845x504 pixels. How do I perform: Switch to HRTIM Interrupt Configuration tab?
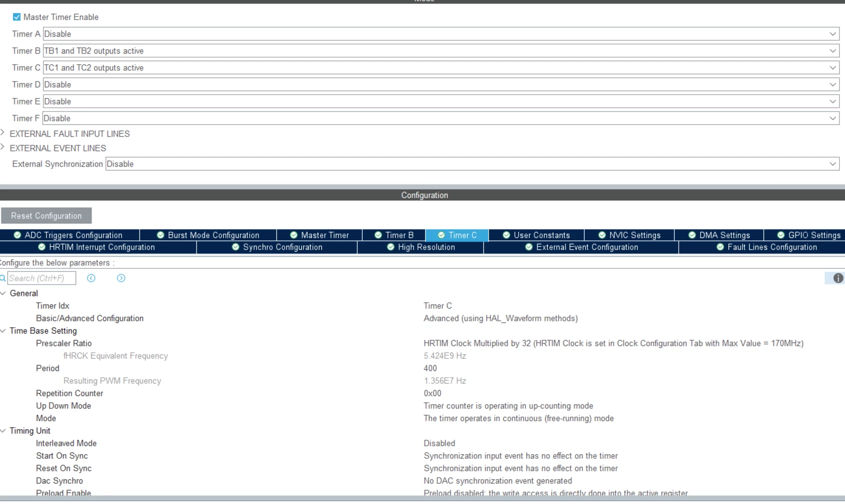point(98,247)
